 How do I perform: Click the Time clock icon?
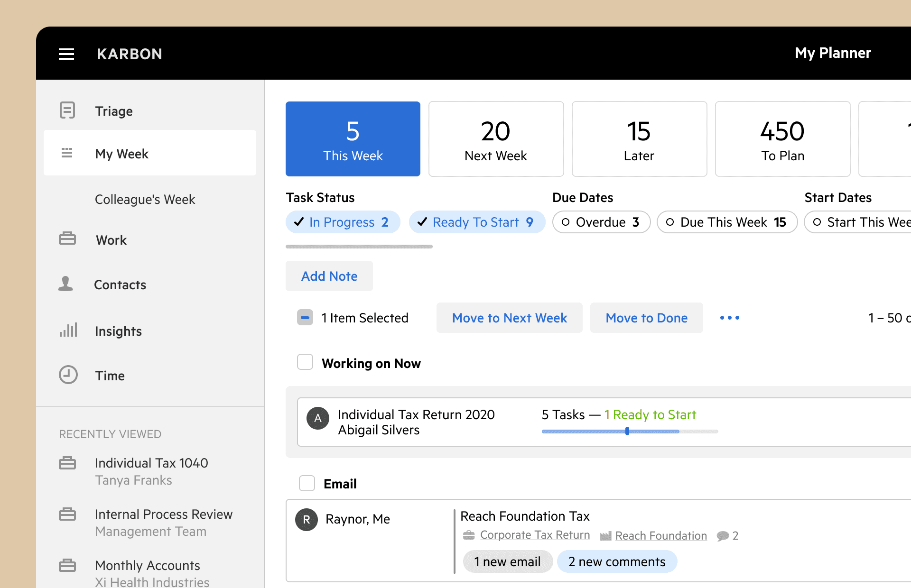point(68,375)
